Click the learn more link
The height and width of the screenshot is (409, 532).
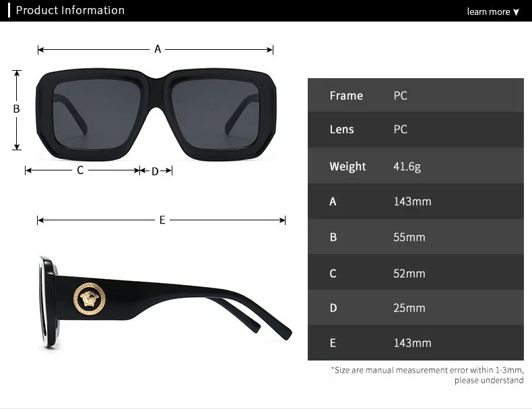(488, 12)
